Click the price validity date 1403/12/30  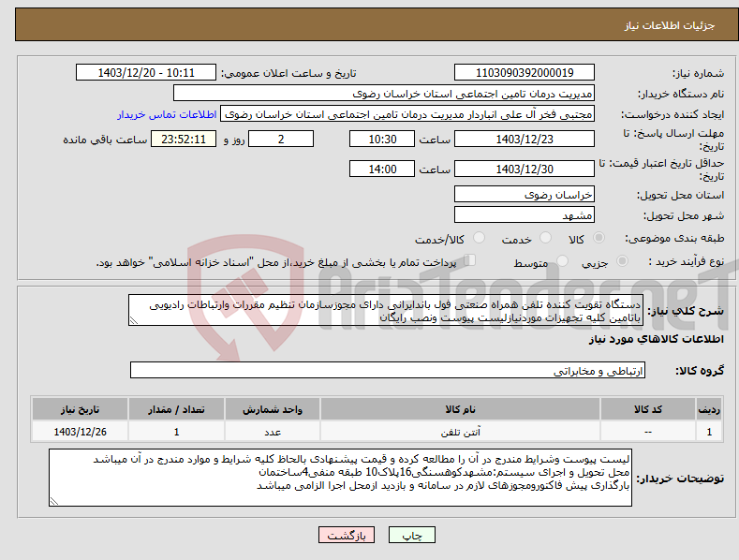pyautogui.click(x=525, y=169)
